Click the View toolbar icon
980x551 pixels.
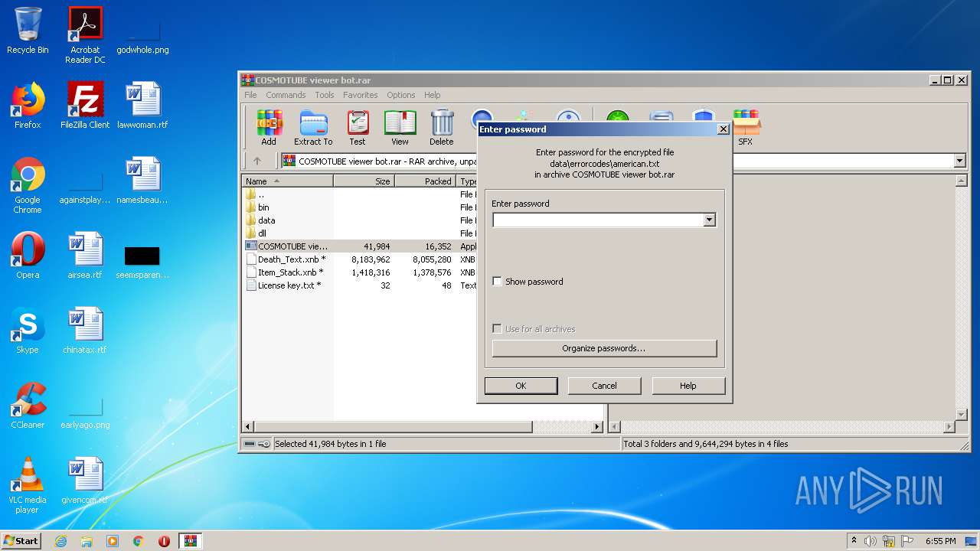click(x=400, y=127)
